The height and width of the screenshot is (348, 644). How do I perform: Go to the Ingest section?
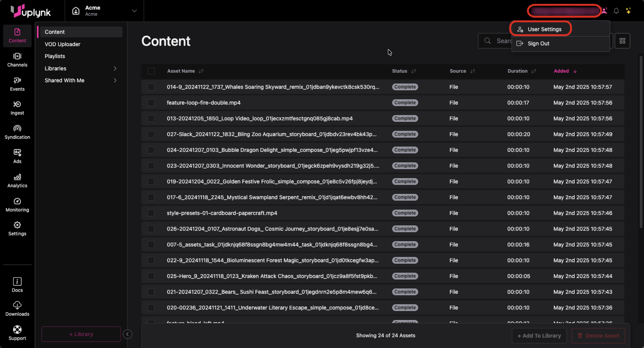[x=17, y=108]
